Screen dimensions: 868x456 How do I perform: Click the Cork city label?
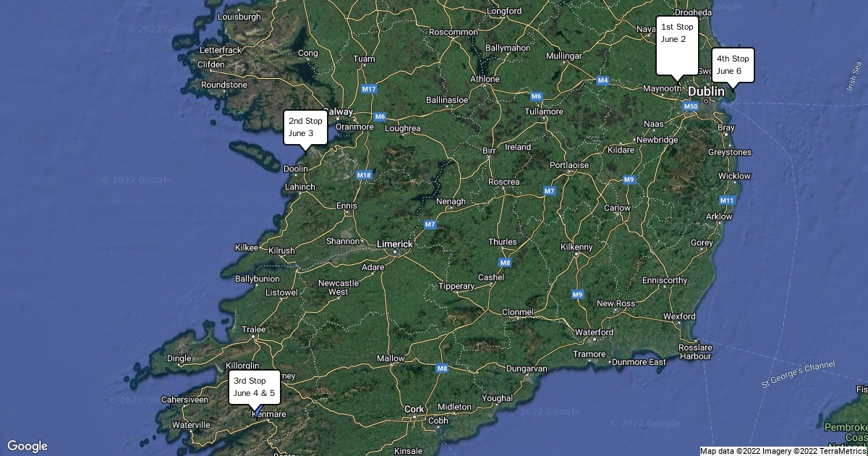(414, 409)
